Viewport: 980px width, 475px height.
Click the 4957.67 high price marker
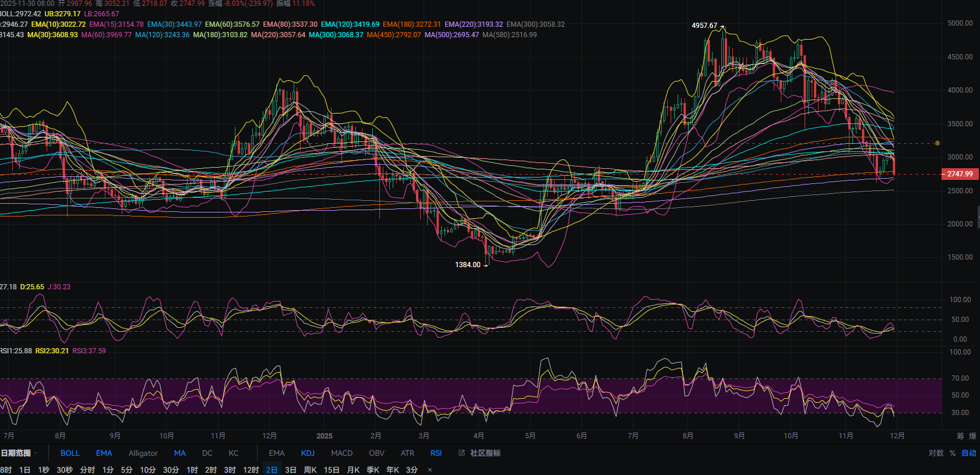704,26
